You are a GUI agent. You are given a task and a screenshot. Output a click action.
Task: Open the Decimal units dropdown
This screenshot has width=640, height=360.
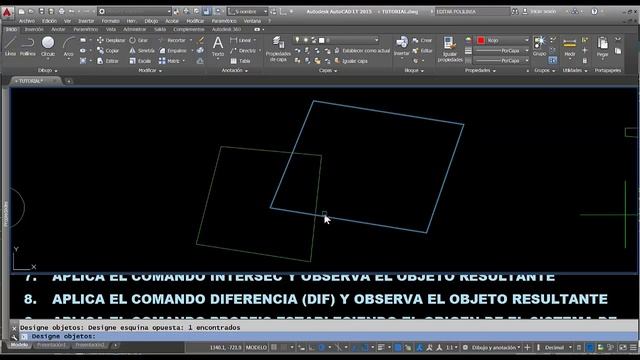pyautogui.click(x=558, y=348)
